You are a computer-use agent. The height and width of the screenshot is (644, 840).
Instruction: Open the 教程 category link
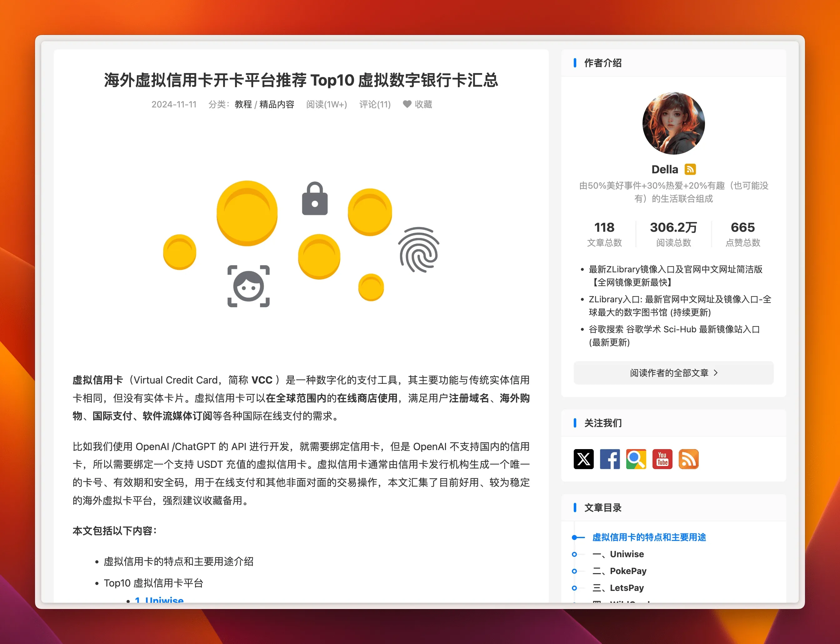pos(243,104)
